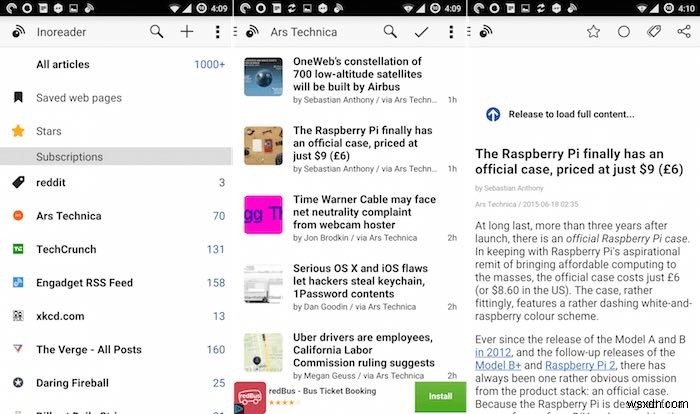Open All articles list
Image resolution: width=700 pixels, height=414 pixels.
(116, 64)
